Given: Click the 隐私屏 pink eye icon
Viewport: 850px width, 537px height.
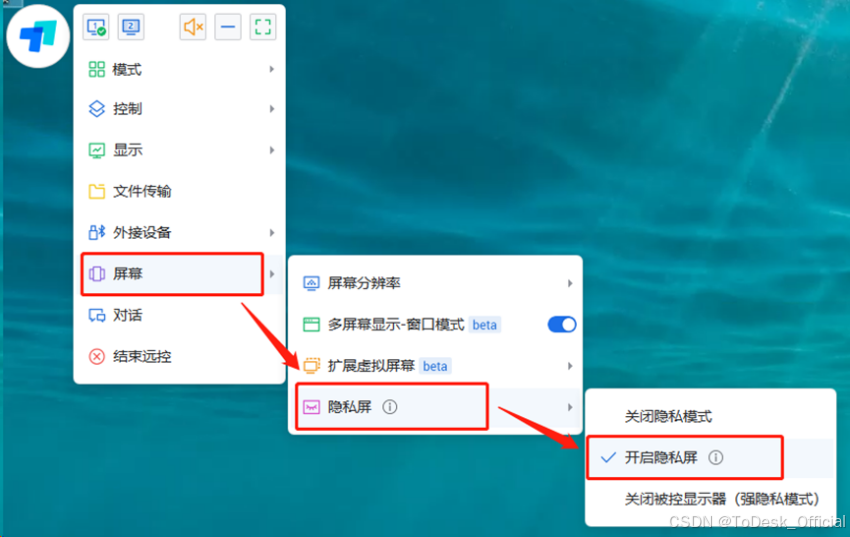Looking at the screenshot, I should pyautogui.click(x=311, y=407).
